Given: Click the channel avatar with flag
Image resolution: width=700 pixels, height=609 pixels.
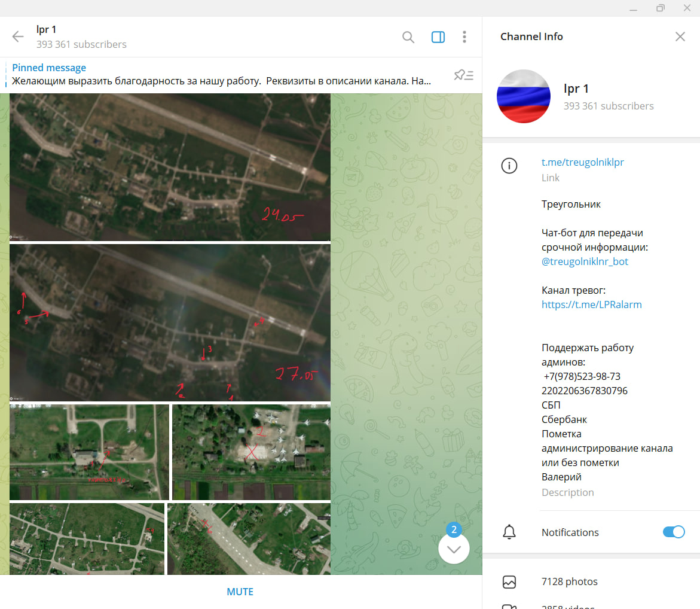Looking at the screenshot, I should (524, 96).
